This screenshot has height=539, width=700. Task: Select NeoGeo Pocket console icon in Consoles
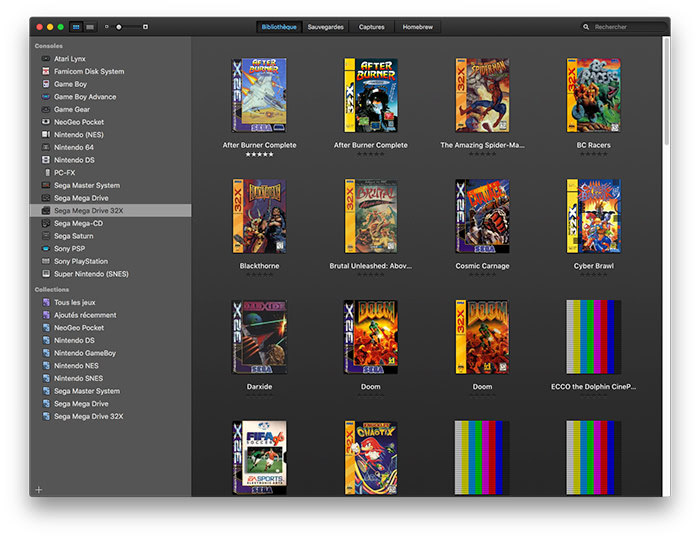pyautogui.click(x=46, y=121)
